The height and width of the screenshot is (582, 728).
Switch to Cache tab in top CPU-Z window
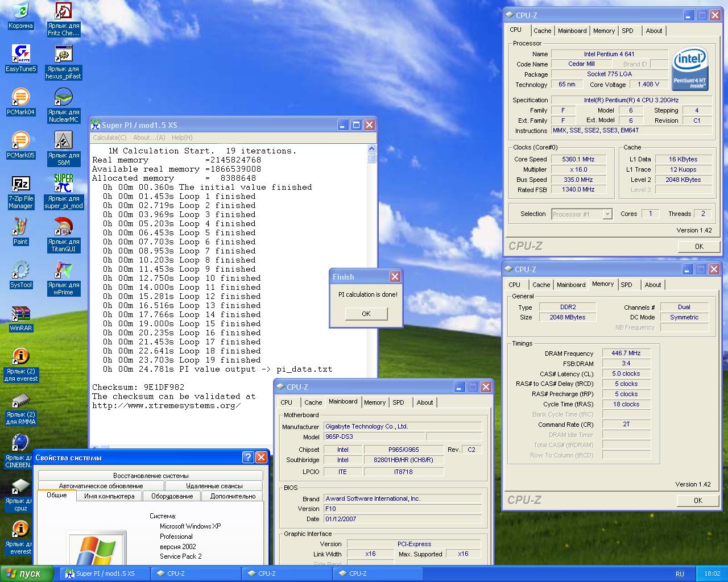(x=542, y=31)
